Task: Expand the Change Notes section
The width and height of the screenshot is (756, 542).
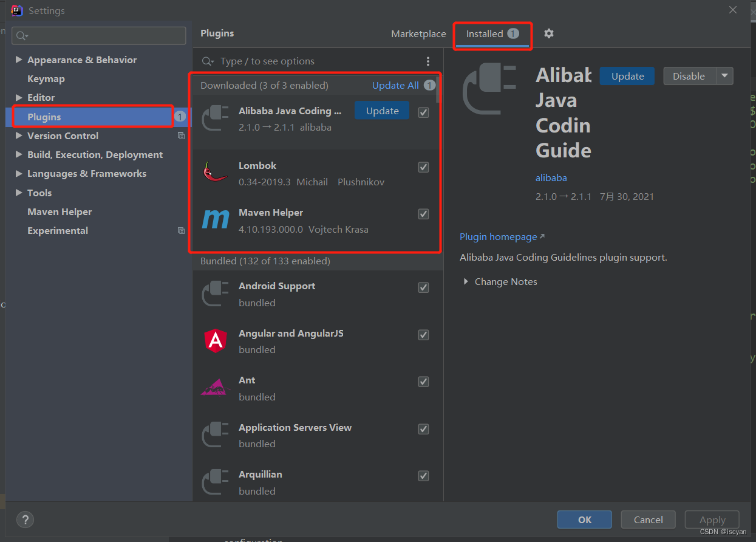Action: 466,282
